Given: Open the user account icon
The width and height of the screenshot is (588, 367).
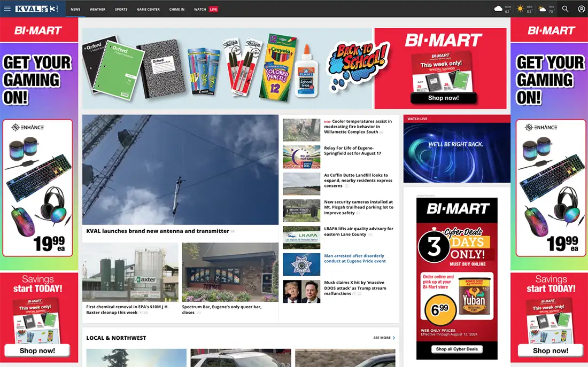Looking at the screenshot, I should (581, 9).
